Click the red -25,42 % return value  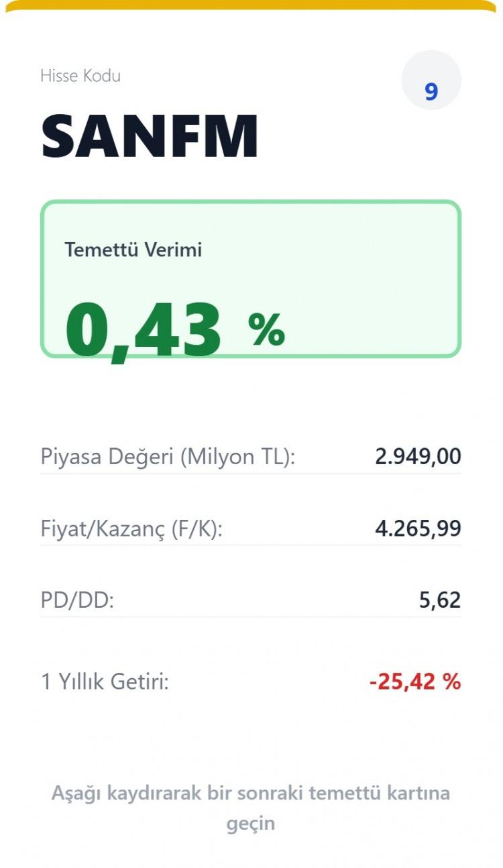(x=415, y=682)
